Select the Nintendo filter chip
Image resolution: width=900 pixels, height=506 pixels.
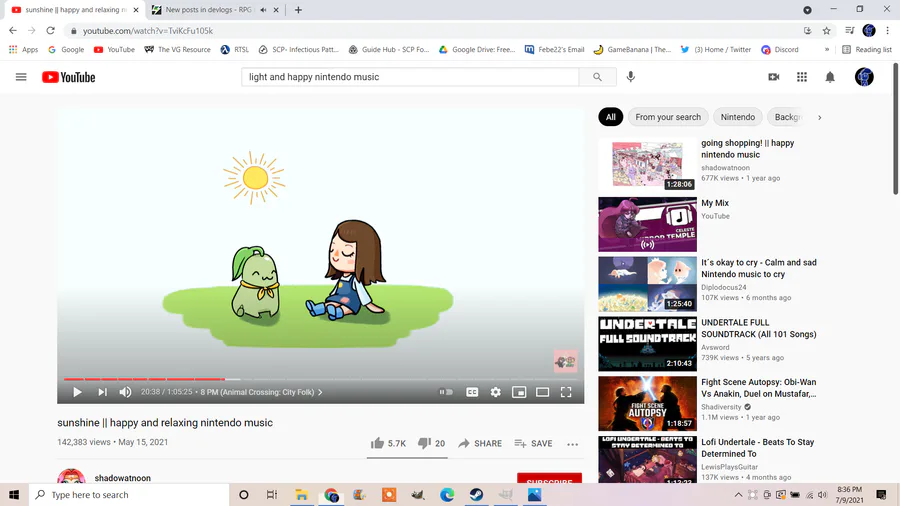pos(738,117)
